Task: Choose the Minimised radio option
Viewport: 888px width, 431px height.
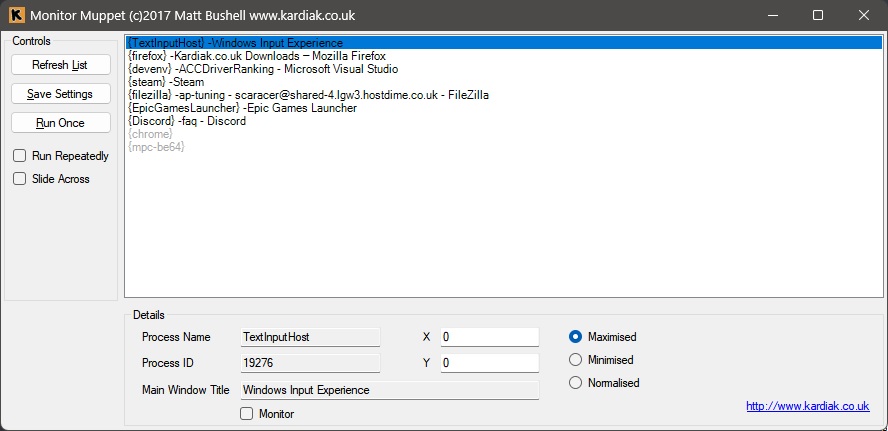Action: click(x=575, y=360)
